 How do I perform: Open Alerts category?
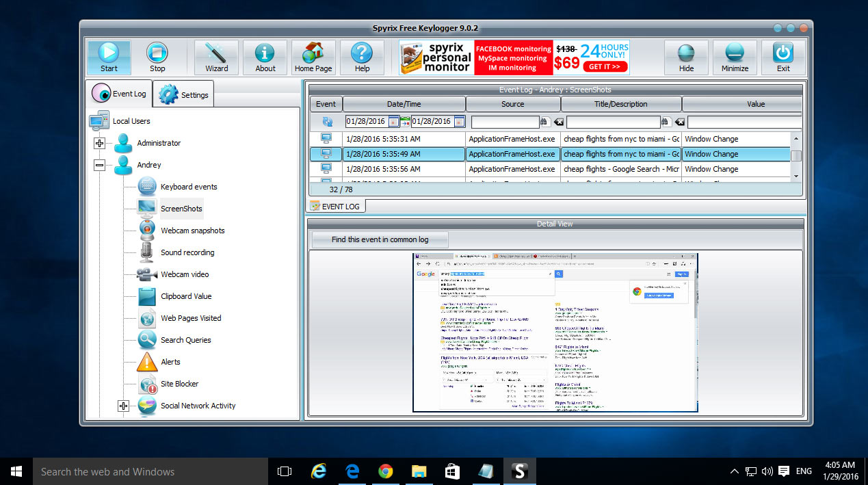(170, 362)
